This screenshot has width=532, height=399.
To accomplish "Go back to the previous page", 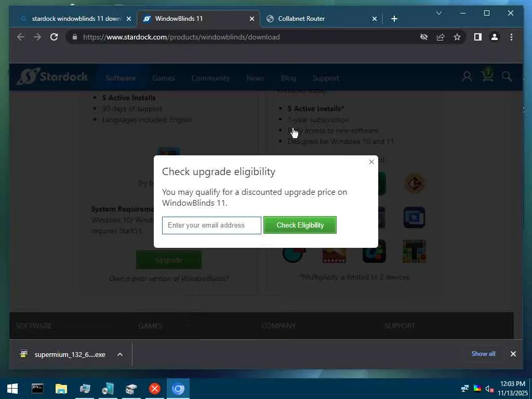I will point(21,37).
